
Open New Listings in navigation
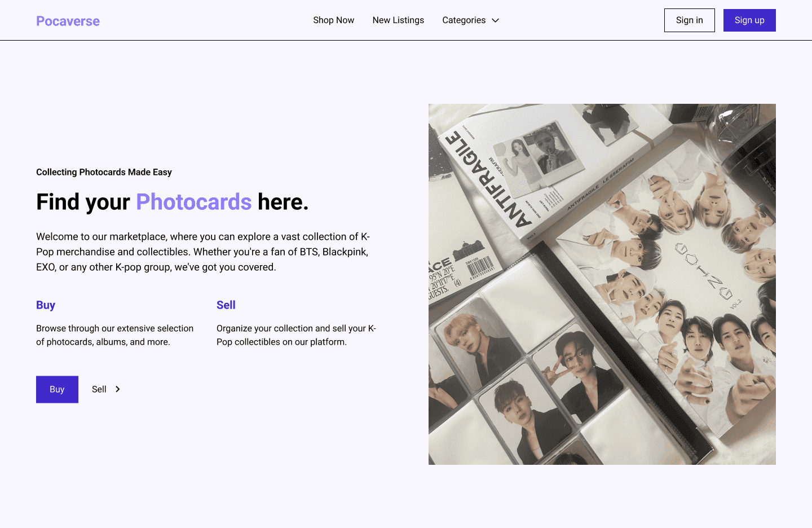pyautogui.click(x=398, y=20)
